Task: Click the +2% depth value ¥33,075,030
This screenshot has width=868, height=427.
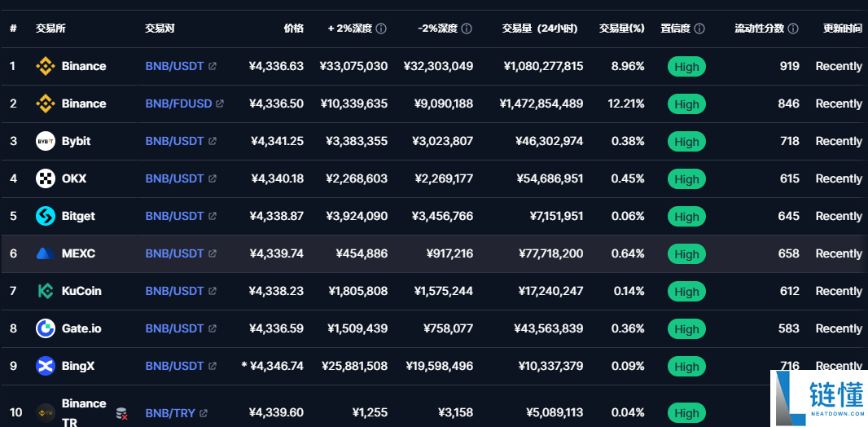Action: 353,67
